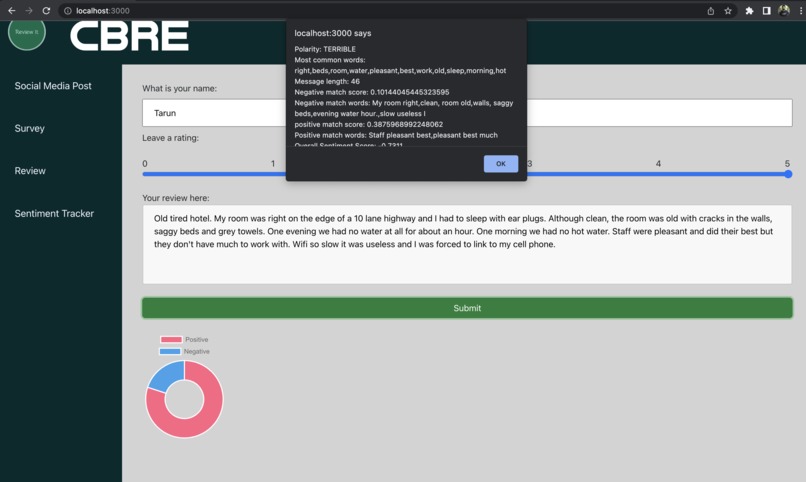The image size is (806, 482).
Task: Go back using the browser back arrow
Action: tap(11, 10)
